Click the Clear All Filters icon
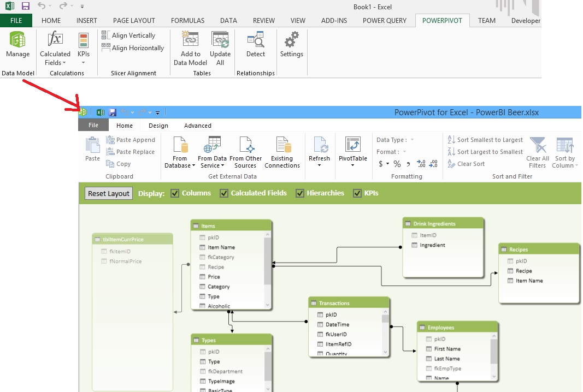The width and height of the screenshot is (583, 392). [538, 146]
